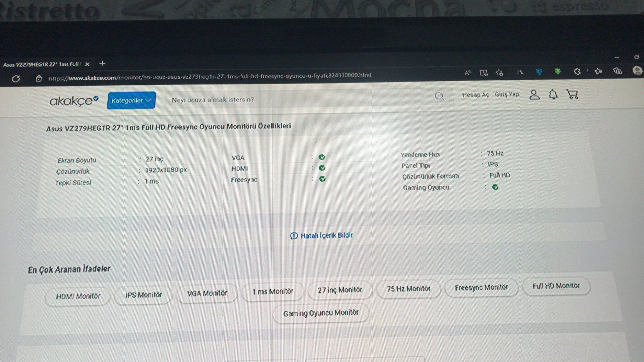Open Immersive Reader for this page
The image size is (644, 362).
coord(483,73)
